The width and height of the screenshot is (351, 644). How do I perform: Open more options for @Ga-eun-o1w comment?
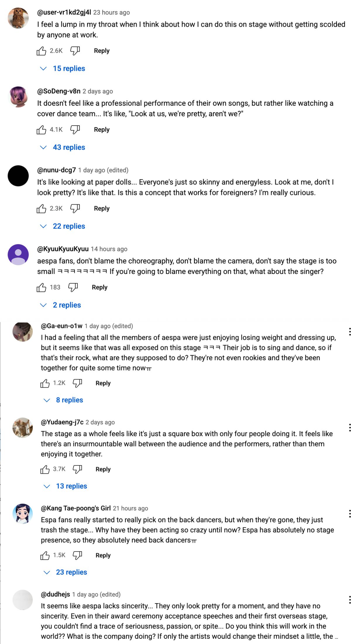(350, 332)
